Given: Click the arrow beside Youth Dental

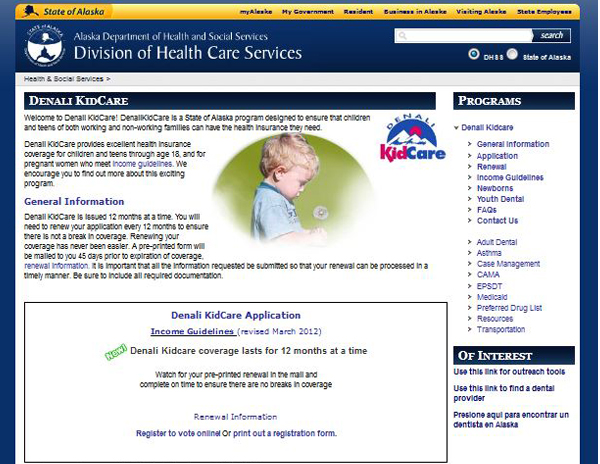Looking at the screenshot, I should [x=470, y=199].
